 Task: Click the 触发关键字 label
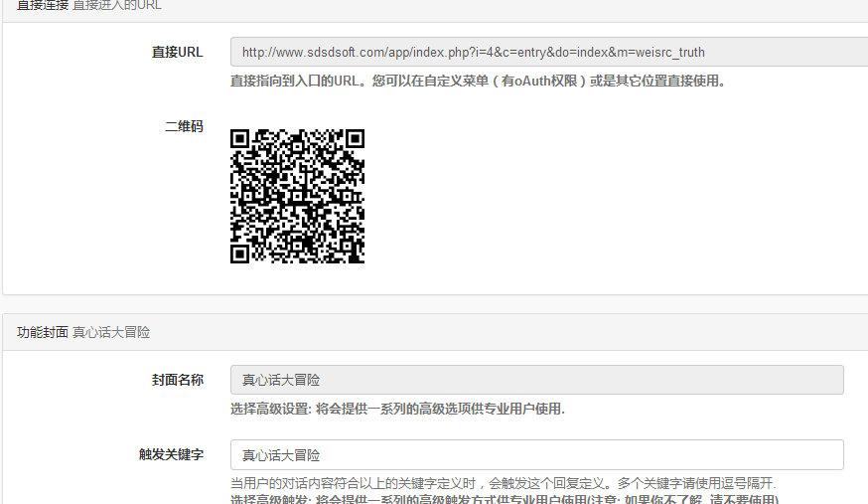pos(171,454)
